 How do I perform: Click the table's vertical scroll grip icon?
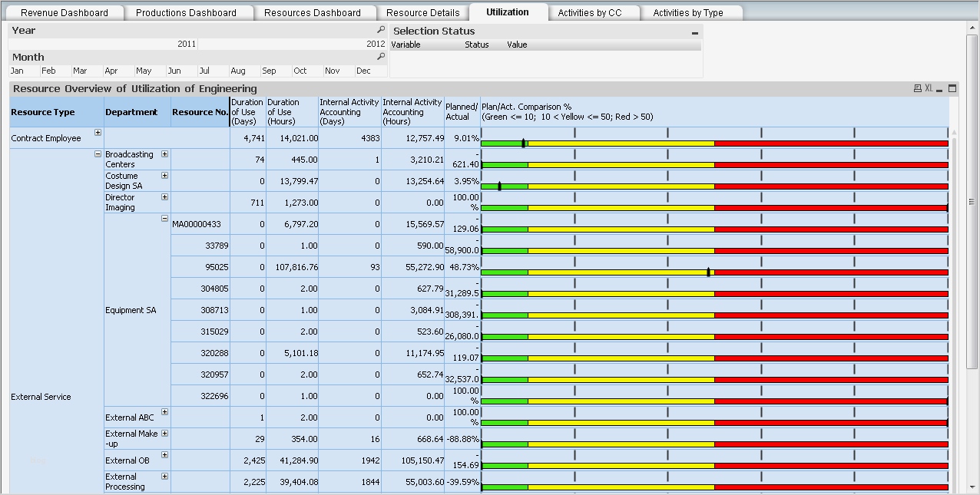971,201
